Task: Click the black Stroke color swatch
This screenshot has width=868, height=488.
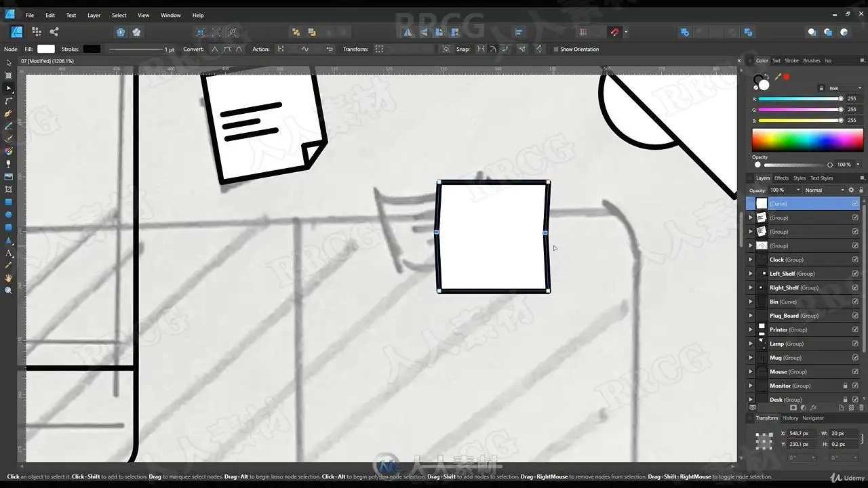Action: [x=92, y=49]
